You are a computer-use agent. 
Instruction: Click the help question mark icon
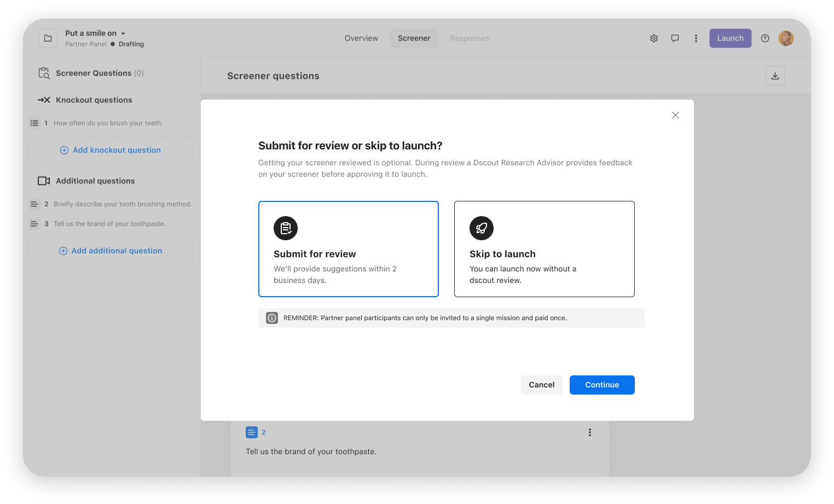764,38
